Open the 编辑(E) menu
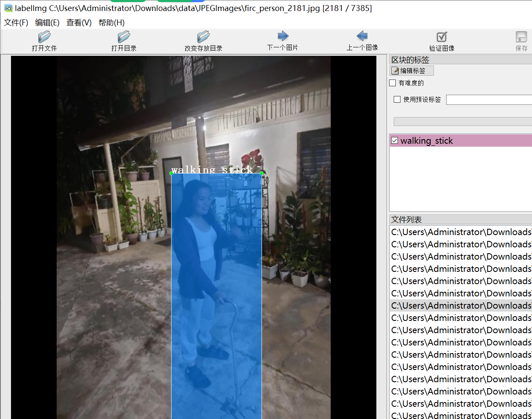The image size is (532, 419). [47, 22]
